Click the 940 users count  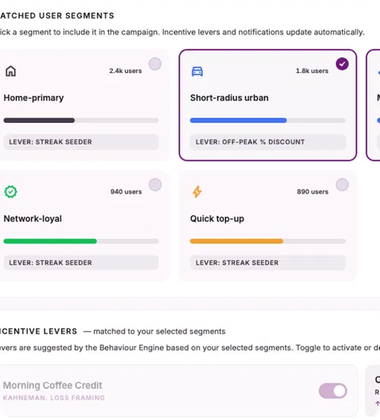click(x=126, y=192)
